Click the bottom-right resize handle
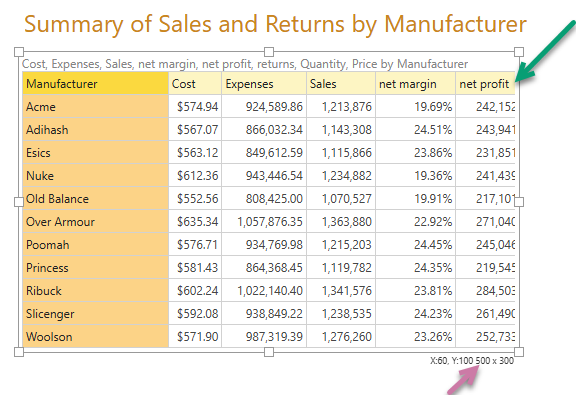 519,352
